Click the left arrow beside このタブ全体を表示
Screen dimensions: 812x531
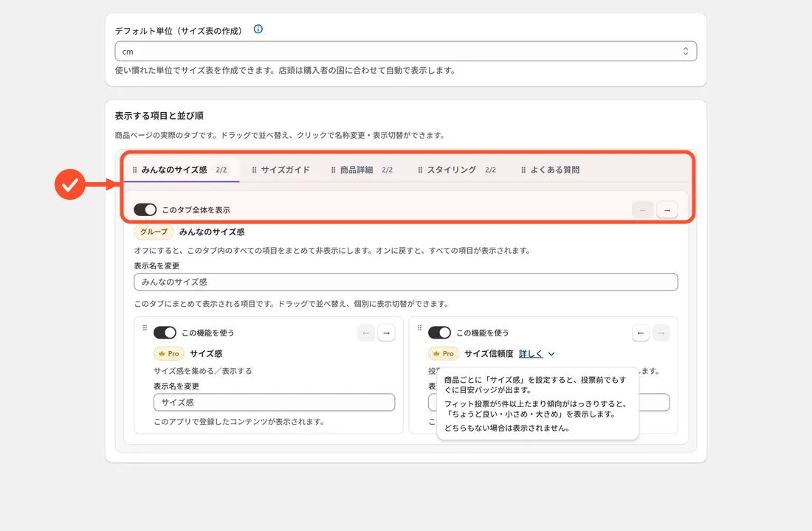(643, 210)
